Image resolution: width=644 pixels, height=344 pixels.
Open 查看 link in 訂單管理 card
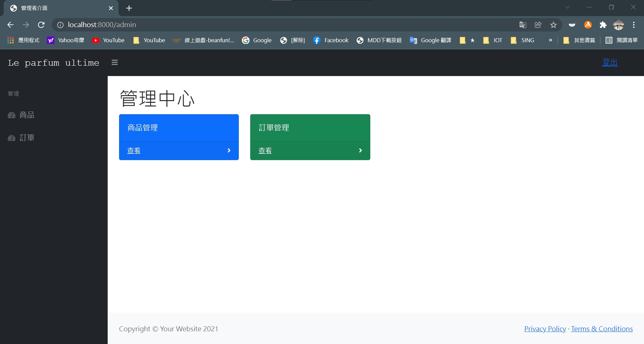(265, 151)
